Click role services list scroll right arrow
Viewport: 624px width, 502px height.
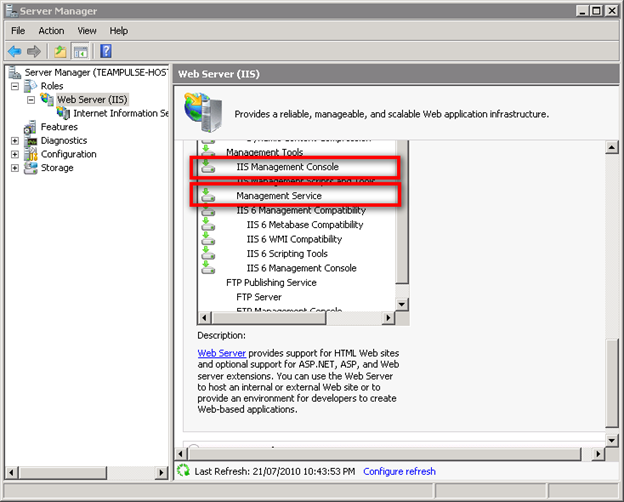(388, 318)
